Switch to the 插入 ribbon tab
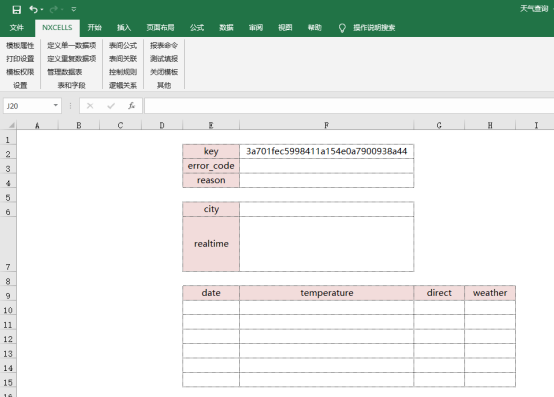Viewport: 554px width, 397px height. tap(124, 28)
